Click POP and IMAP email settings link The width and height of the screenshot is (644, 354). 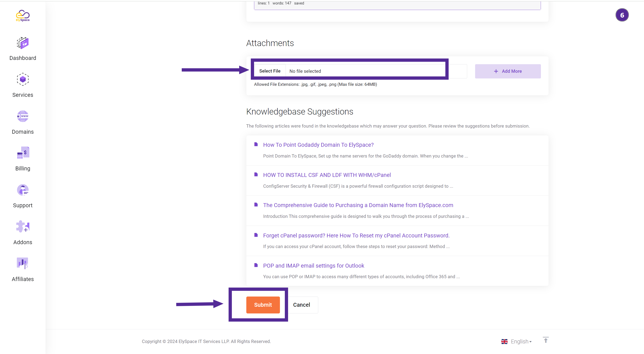coord(314,266)
